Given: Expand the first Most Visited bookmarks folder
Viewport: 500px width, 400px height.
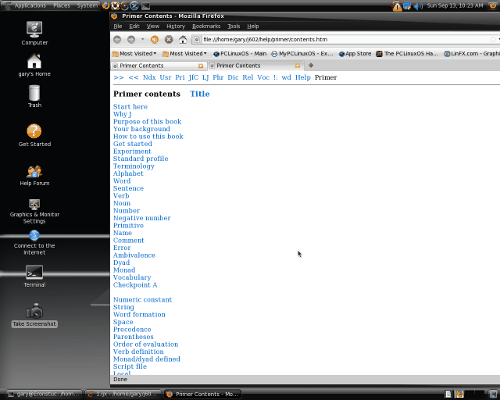Looking at the screenshot, I should click(x=134, y=54).
